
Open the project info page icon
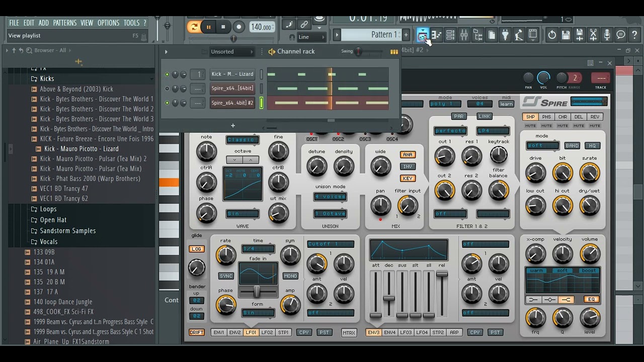click(x=492, y=35)
